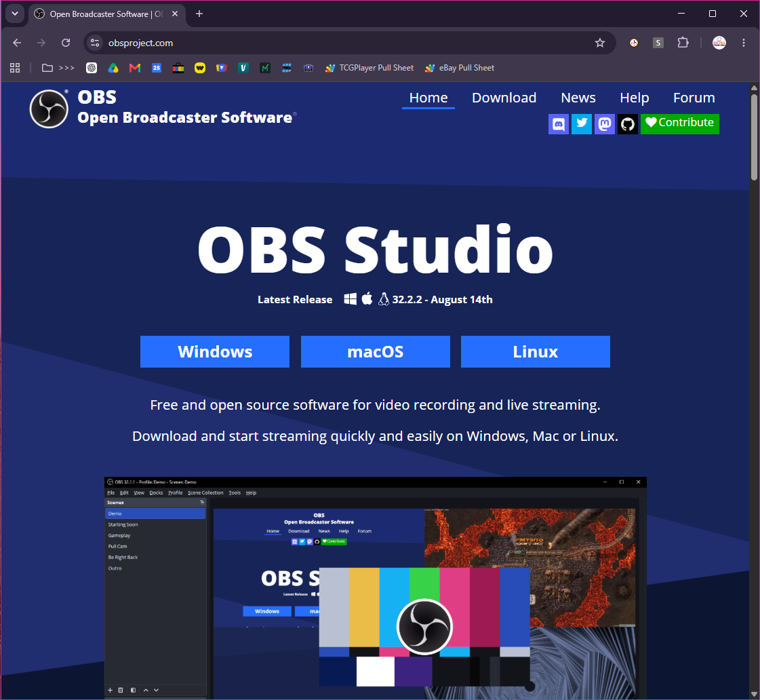Open the Google Calendar bookmark

(156, 68)
